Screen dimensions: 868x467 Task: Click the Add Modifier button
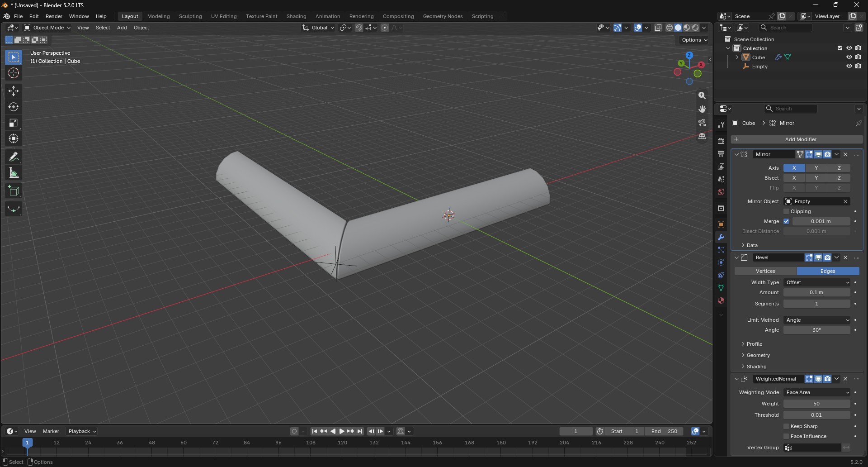click(797, 139)
